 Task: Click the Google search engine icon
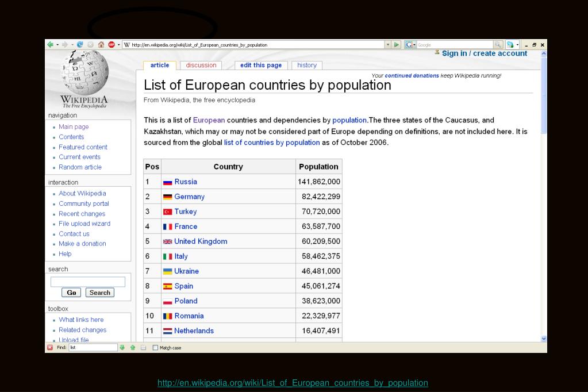pos(409,45)
